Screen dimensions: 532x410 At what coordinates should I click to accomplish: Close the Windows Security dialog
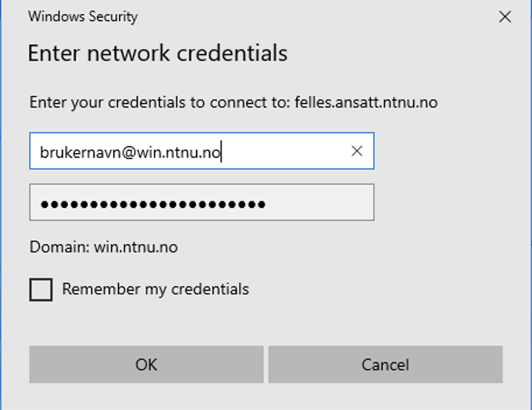[x=505, y=17]
